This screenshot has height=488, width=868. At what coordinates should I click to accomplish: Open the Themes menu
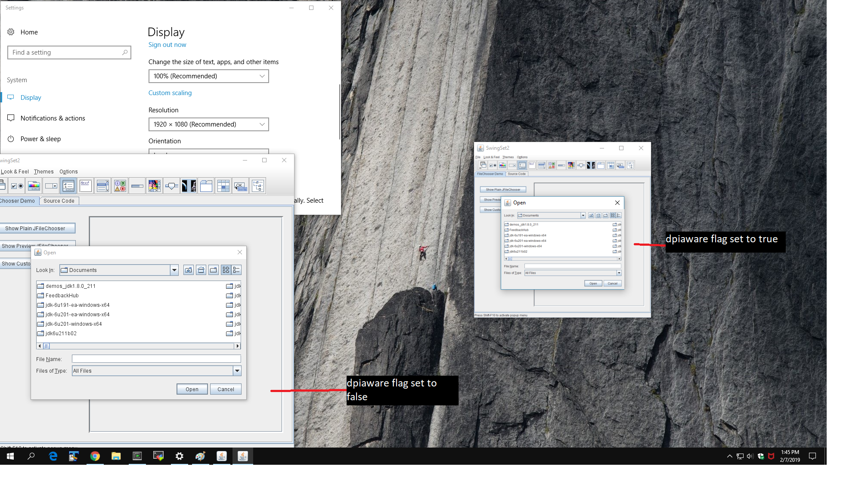click(x=44, y=172)
